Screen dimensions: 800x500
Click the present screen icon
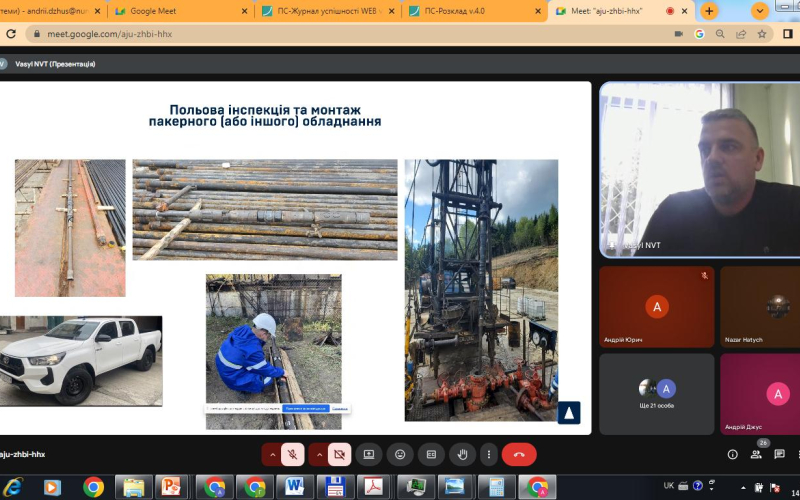(369, 454)
